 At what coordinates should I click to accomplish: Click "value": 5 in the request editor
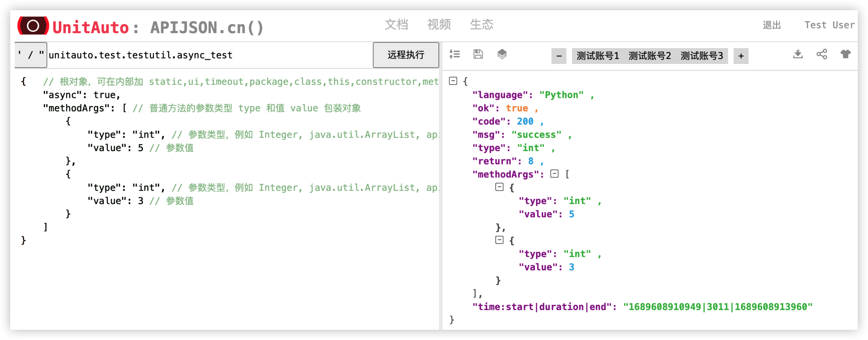click(115, 148)
